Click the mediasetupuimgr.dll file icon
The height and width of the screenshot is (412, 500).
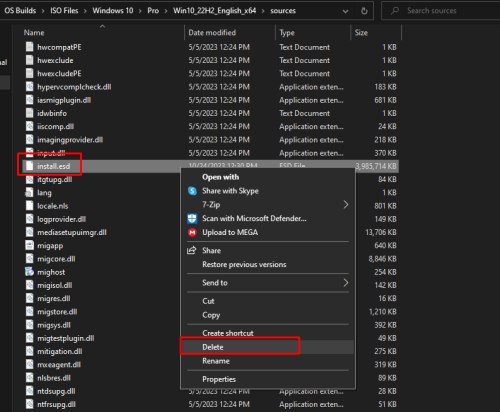[x=30, y=232]
